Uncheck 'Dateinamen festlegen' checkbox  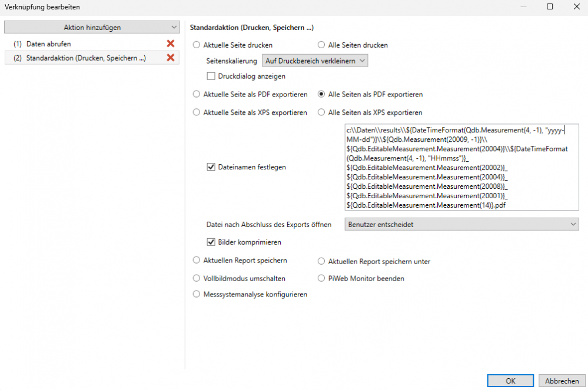(211, 167)
